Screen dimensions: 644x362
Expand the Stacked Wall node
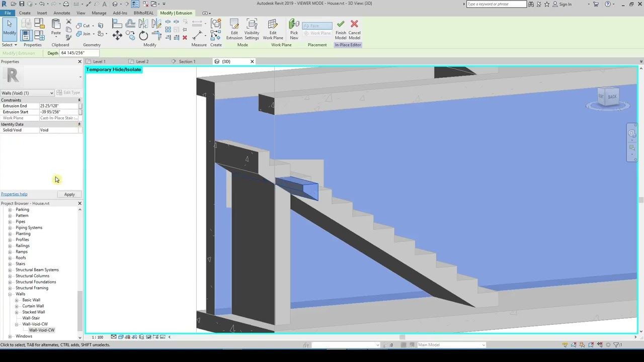click(17, 312)
